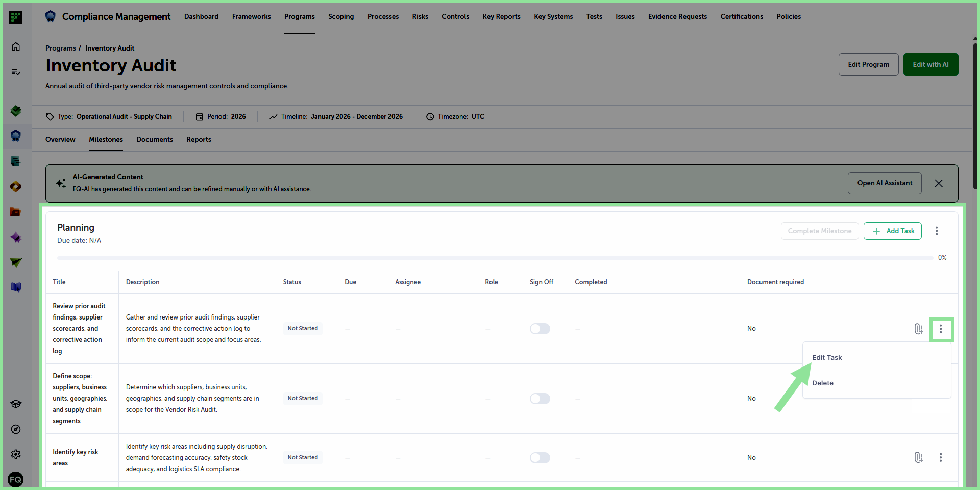The height and width of the screenshot is (490, 980).
Task: Dismiss the AI-Generated Content banner
Action: pyautogui.click(x=939, y=183)
